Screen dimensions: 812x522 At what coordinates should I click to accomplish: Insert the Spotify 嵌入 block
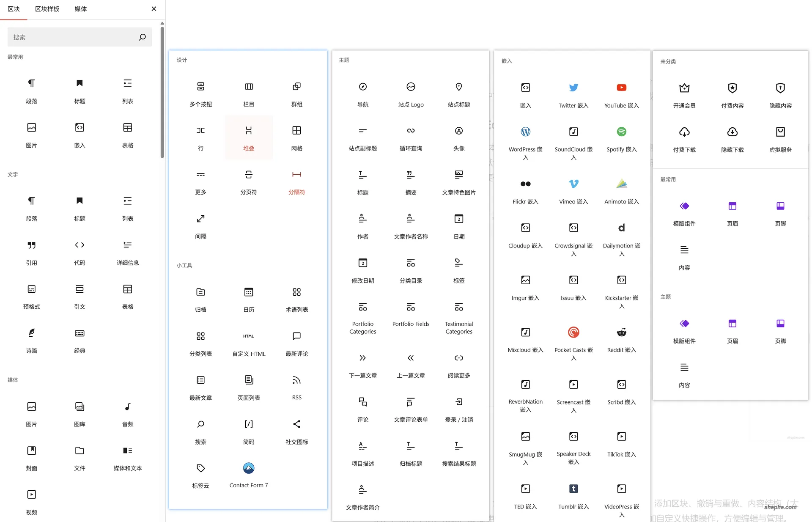point(621,132)
